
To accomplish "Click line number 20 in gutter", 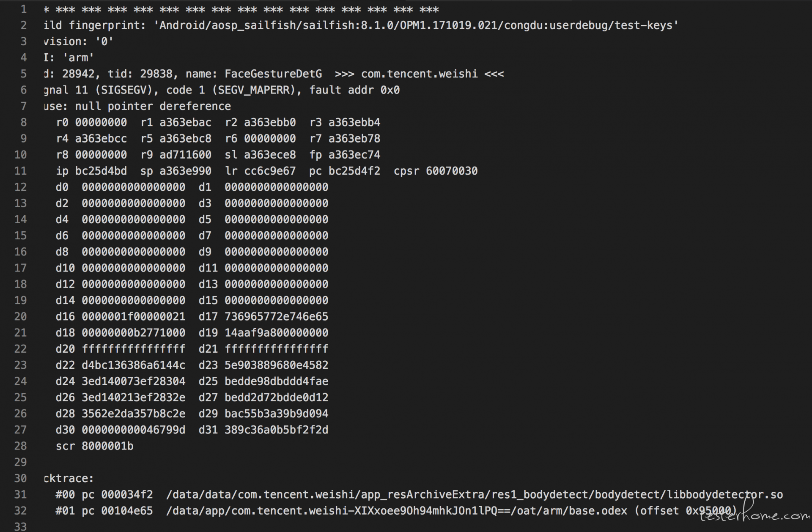I will (x=20, y=317).
